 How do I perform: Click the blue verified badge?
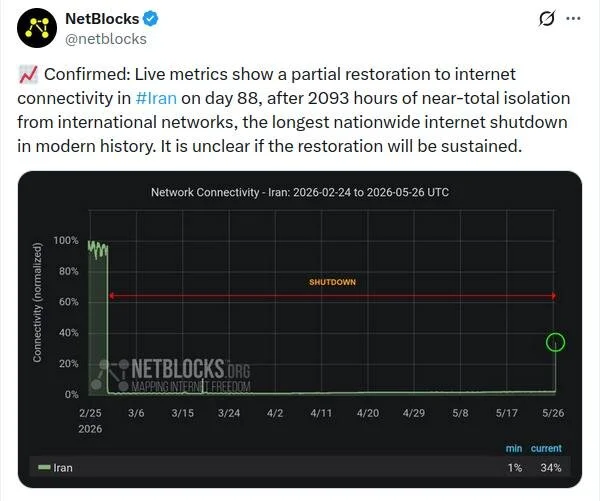[x=151, y=19]
